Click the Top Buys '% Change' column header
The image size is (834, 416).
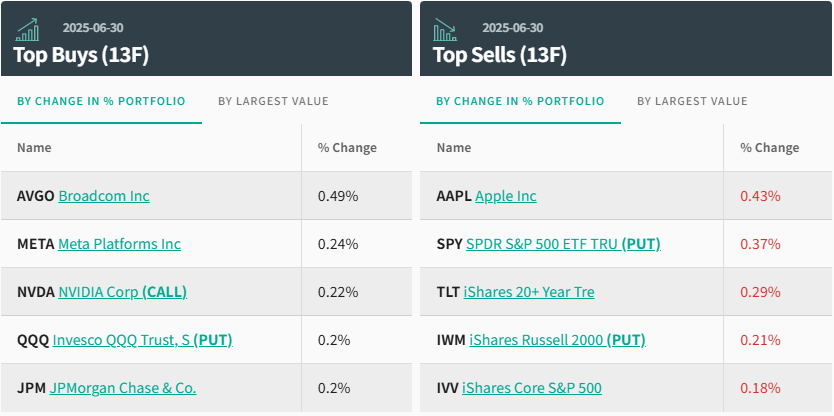pos(347,148)
